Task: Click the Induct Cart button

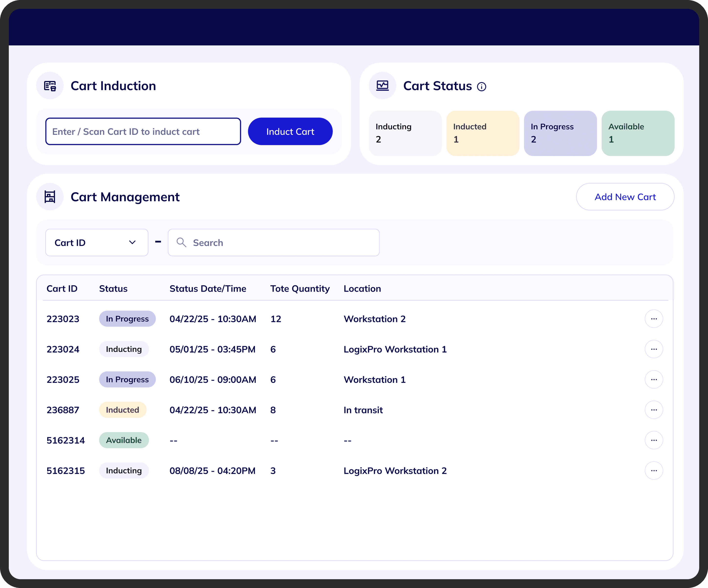Action: [x=290, y=131]
